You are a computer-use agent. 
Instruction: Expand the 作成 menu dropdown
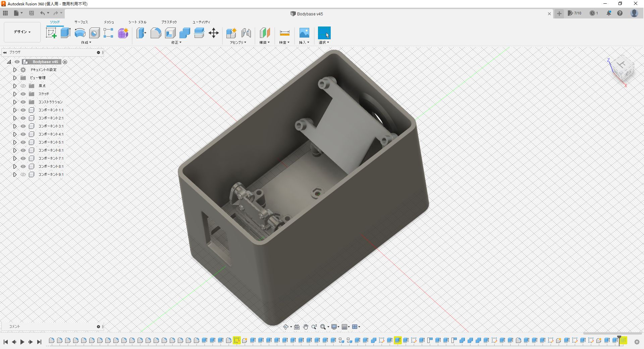86,43
